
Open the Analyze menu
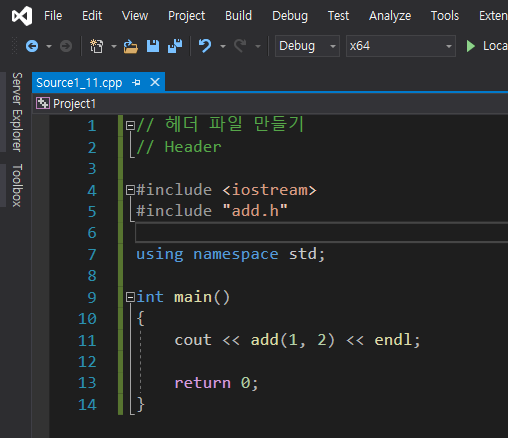390,16
